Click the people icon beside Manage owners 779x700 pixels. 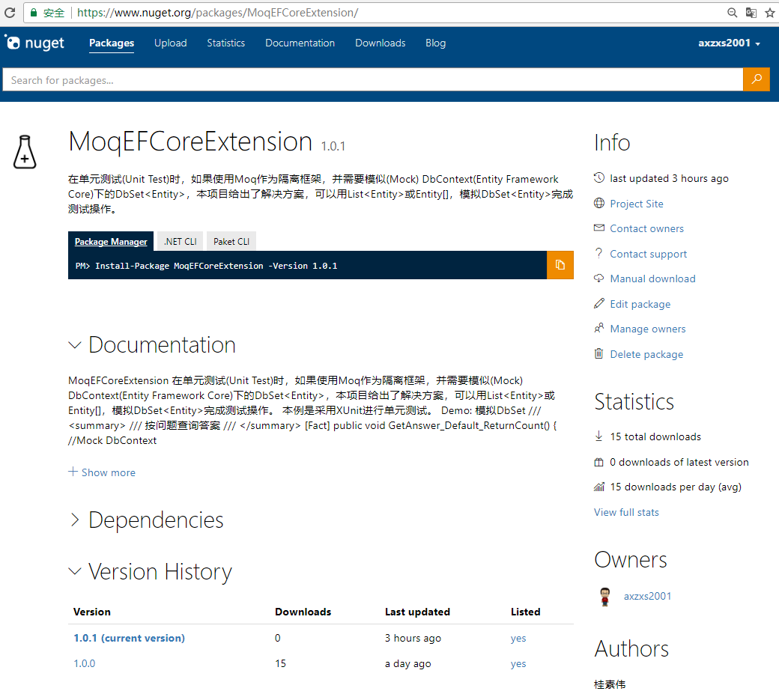[599, 328]
